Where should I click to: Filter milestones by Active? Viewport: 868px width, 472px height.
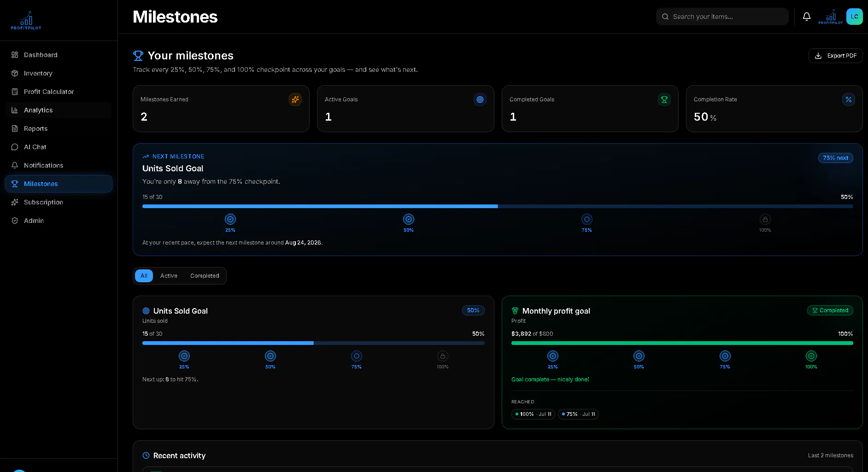tap(169, 276)
